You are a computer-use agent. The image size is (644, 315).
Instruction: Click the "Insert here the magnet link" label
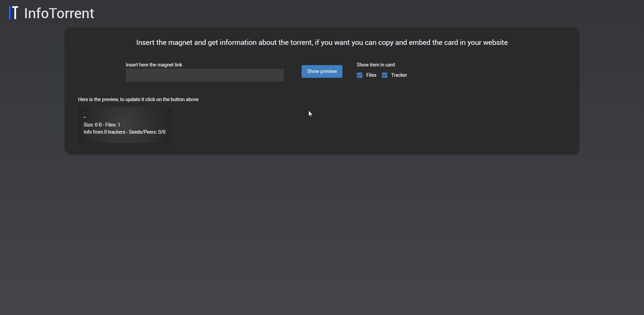tap(154, 65)
